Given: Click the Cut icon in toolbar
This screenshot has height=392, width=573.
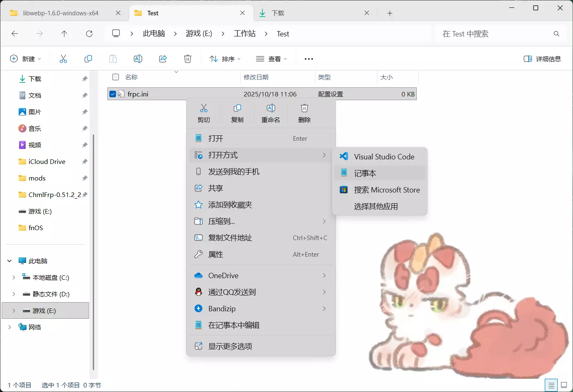Looking at the screenshot, I should point(63,59).
